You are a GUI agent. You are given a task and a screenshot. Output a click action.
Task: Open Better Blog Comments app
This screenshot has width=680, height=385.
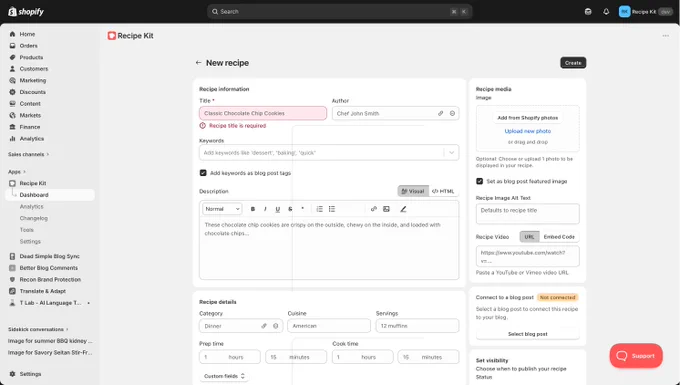(x=49, y=268)
